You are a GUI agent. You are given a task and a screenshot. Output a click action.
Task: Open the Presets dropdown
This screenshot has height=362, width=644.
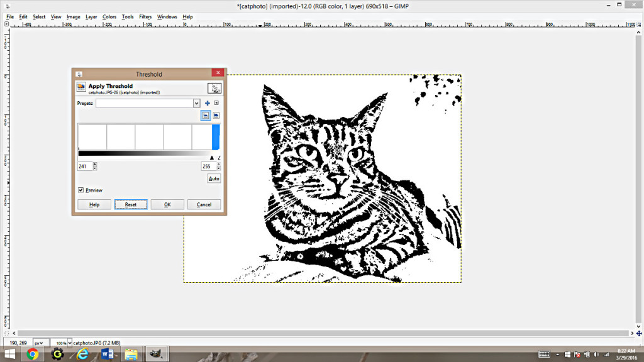[196, 103]
